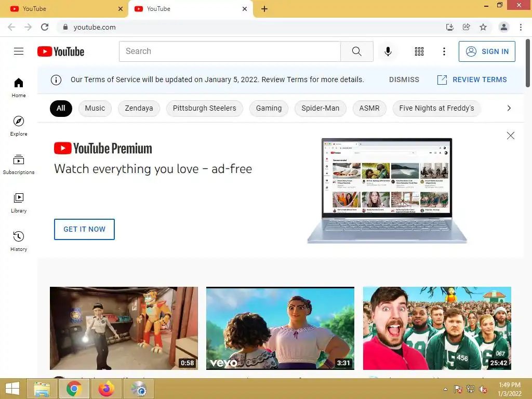Viewport: 532px width, 399px height.
Task: Open the YouTube hamburger guide menu
Action: (x=19, y=51)
